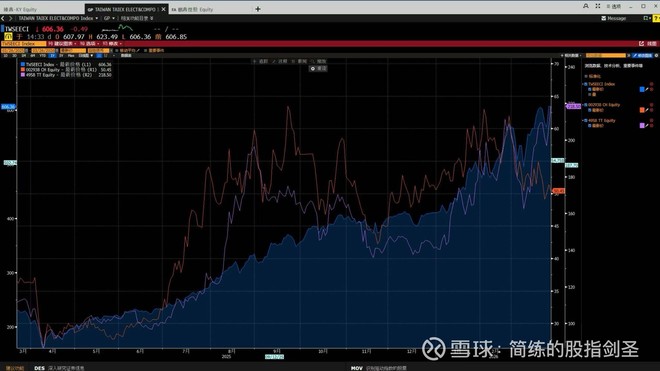Click the blue edit chart pencil button
This screenshot has height=371, width=660.
642,56
